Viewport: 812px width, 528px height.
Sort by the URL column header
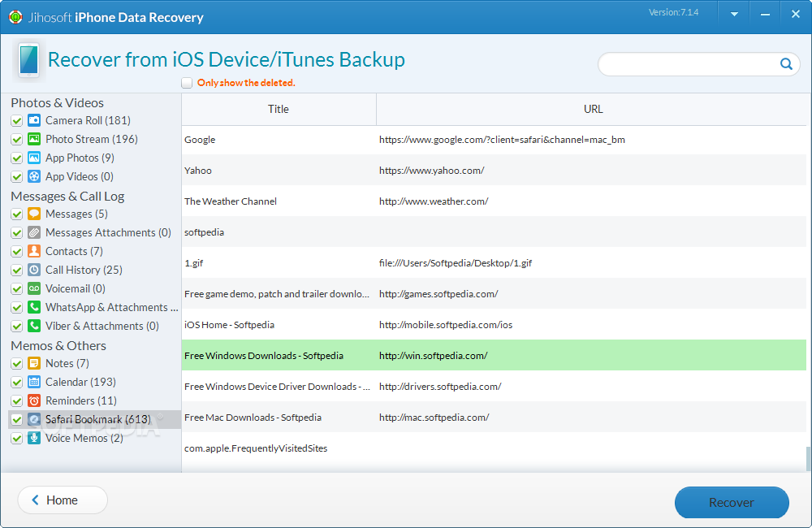tap(591, 109)
